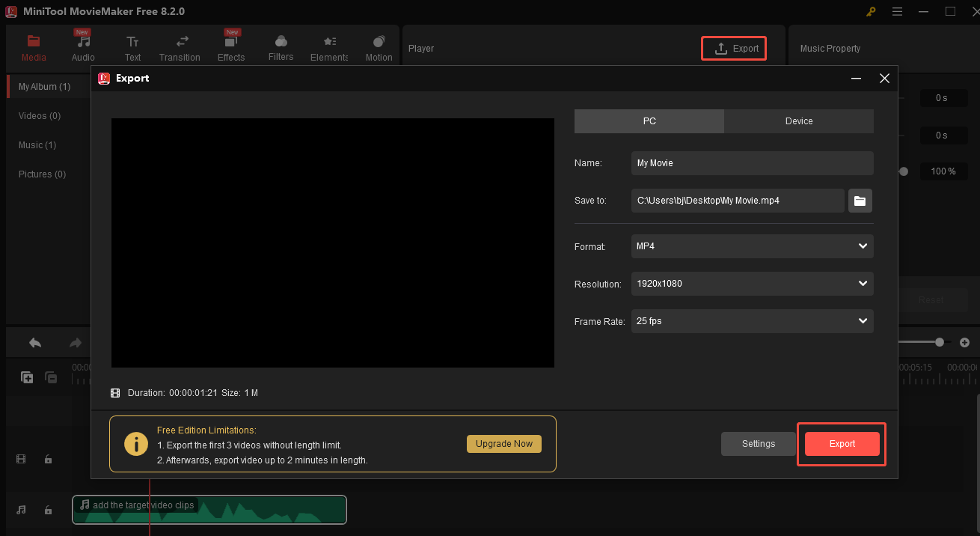This screenshot has height=536, width=980.
Task: Open the Text tool tab
Action: (x=132, y=48)
